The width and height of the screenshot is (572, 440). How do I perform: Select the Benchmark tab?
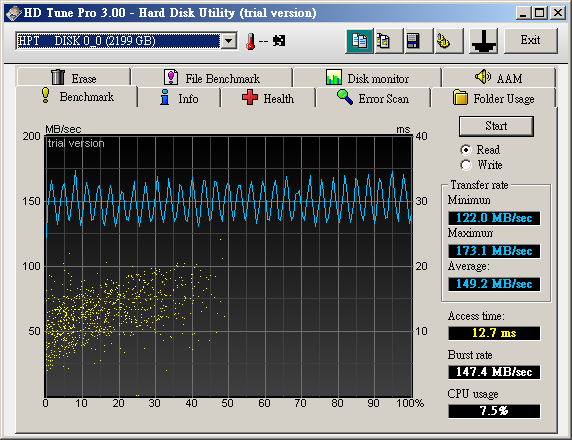[x=77, y=97]
